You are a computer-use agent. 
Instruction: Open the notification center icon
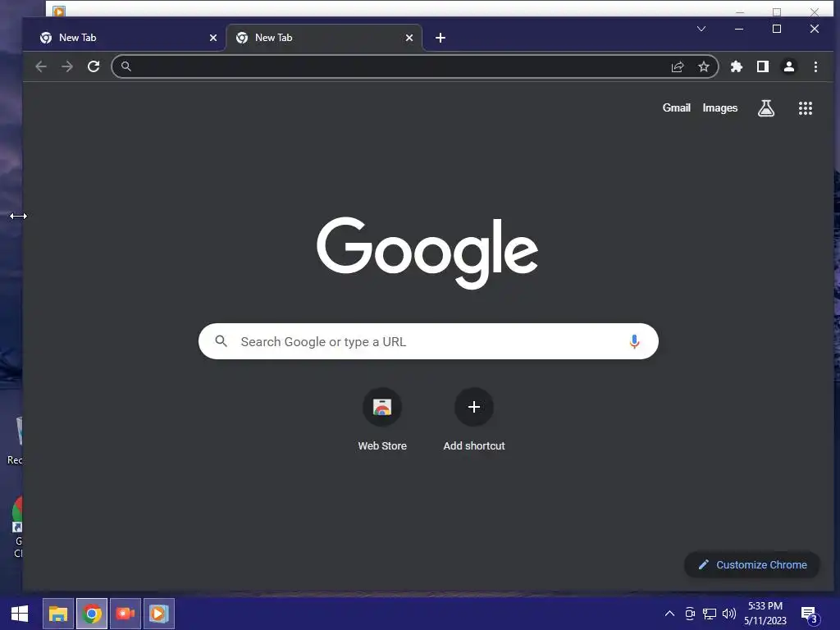coord(810,615)
